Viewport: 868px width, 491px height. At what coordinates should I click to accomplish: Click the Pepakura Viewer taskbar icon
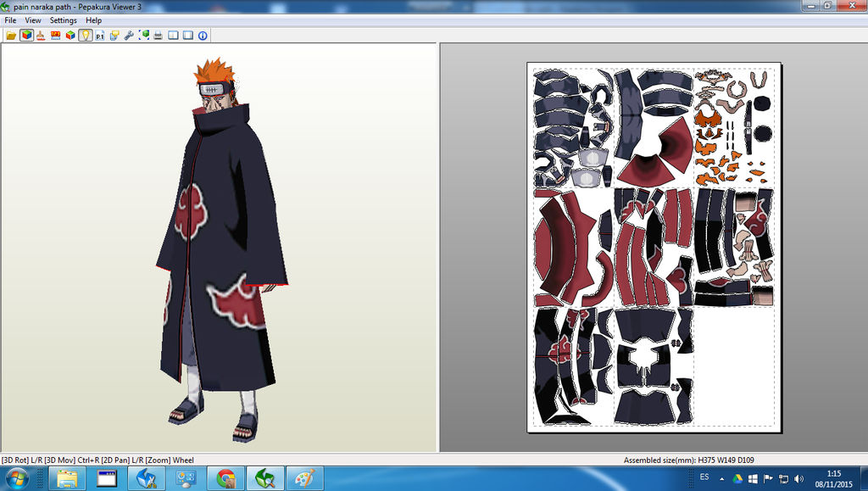tap(265, 478)
